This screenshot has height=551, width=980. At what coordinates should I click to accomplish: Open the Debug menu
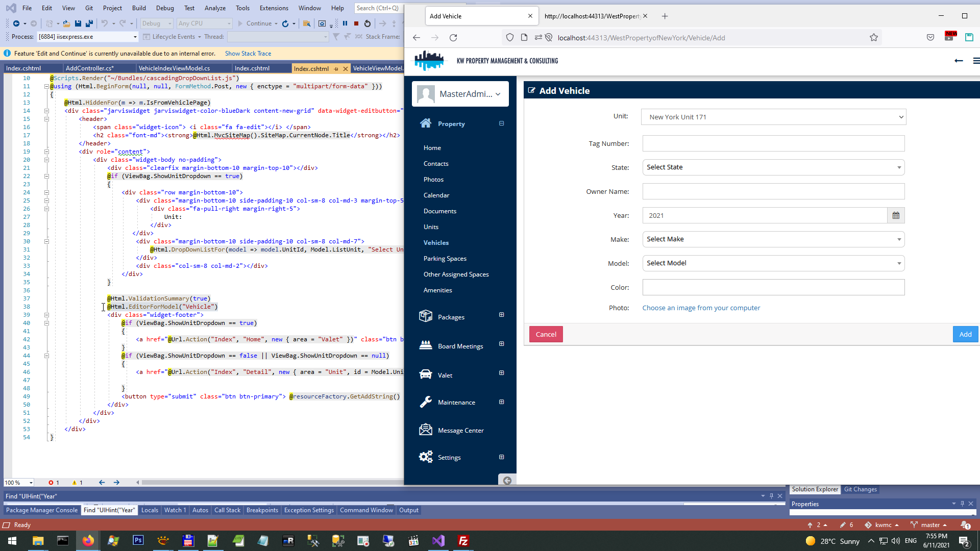pyautogui.click(x=165, y=8)
